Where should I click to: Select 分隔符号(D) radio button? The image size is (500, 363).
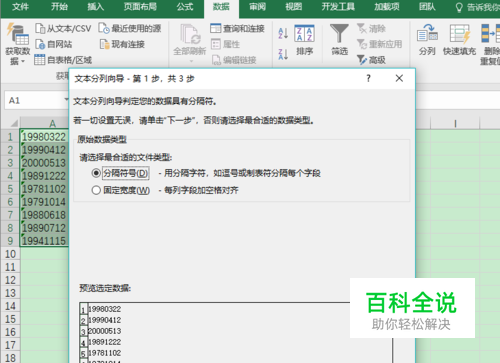coord(96,173)
